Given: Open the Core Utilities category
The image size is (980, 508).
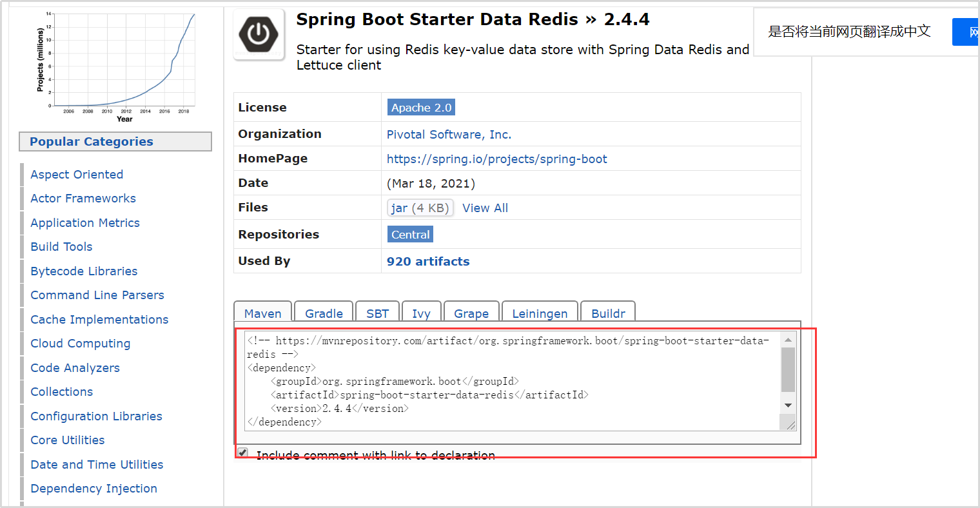Looking at the screenshot, I should click(x=68, y=440).
